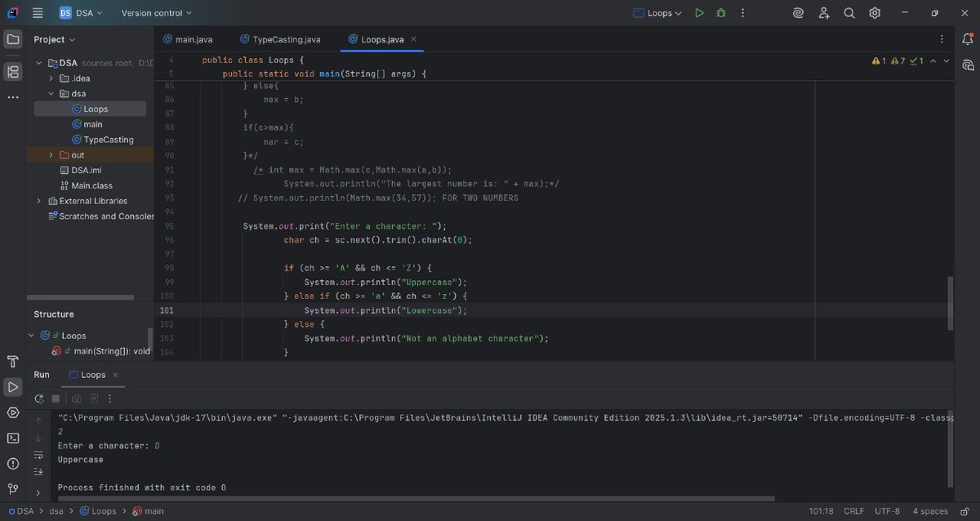
Task: Collapse the DSA root folder
Action: [x=38, y=63]
